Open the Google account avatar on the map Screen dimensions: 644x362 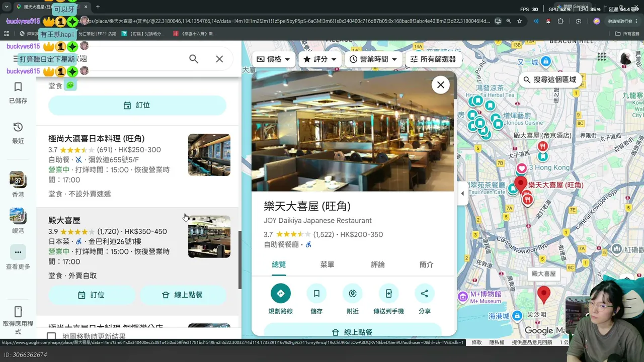tap(626, 58)
